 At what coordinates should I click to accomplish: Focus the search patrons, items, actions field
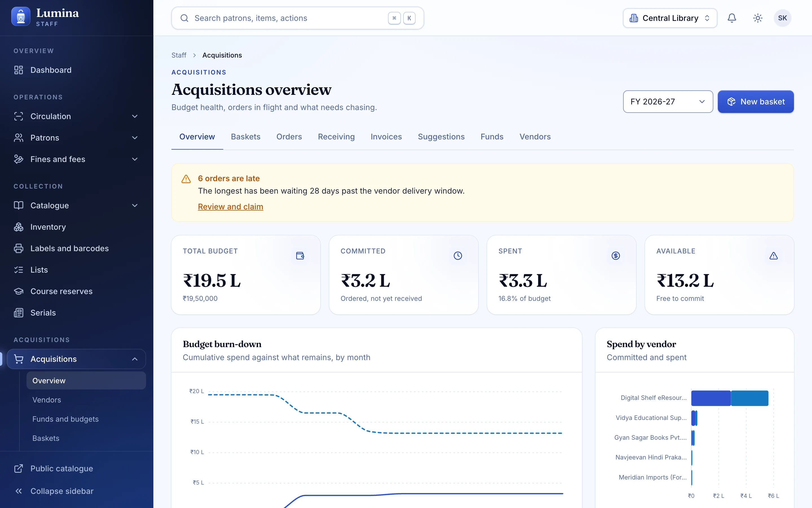pyautogui.click(x=298, y=18)
